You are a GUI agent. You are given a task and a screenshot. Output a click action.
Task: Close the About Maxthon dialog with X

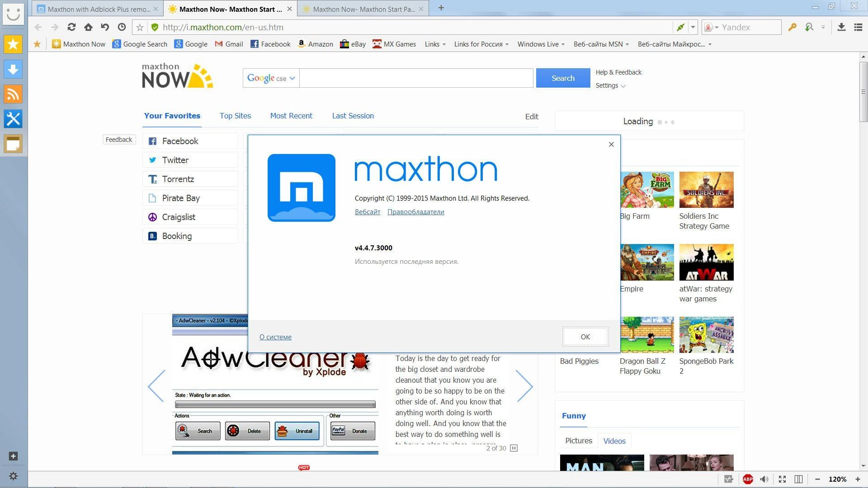tap(611, 144)
